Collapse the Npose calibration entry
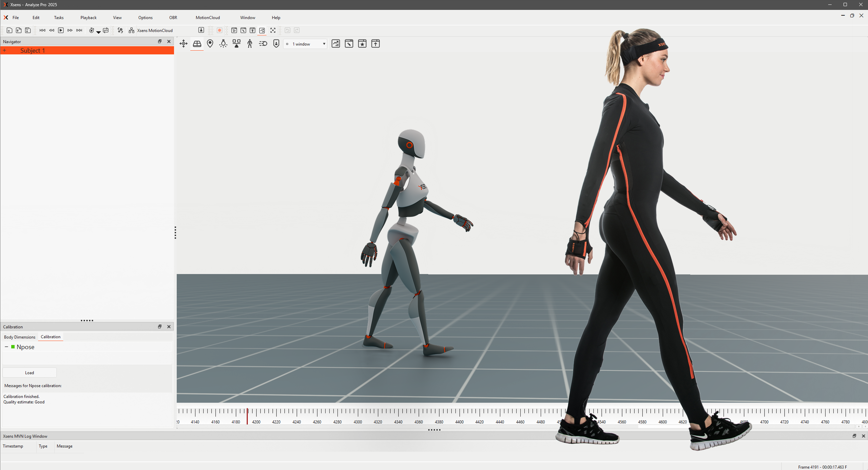Viewport: 868px width, 470px height. point(6,347)
